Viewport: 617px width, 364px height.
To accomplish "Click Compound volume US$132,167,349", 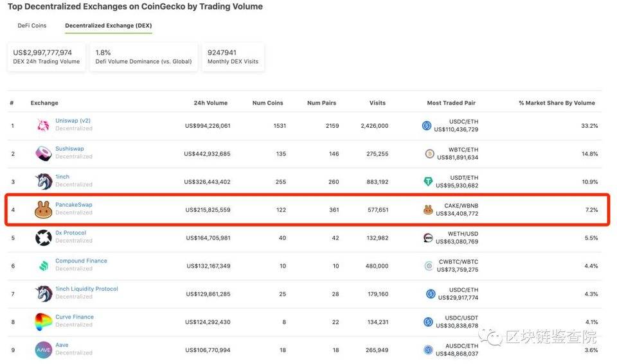I will [x=208, y=266].
